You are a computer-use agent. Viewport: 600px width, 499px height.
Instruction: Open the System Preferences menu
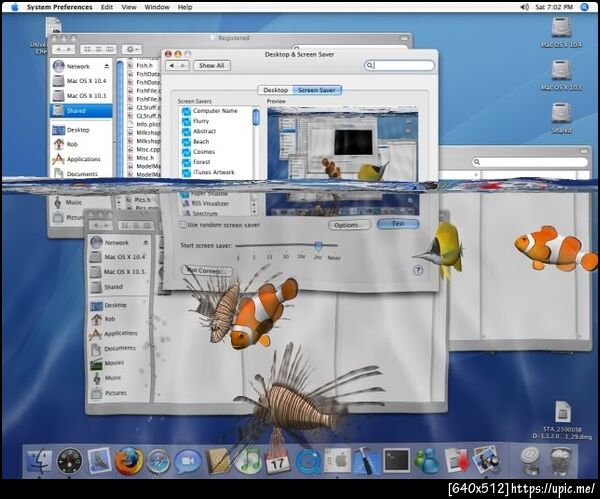coord(59,7)
